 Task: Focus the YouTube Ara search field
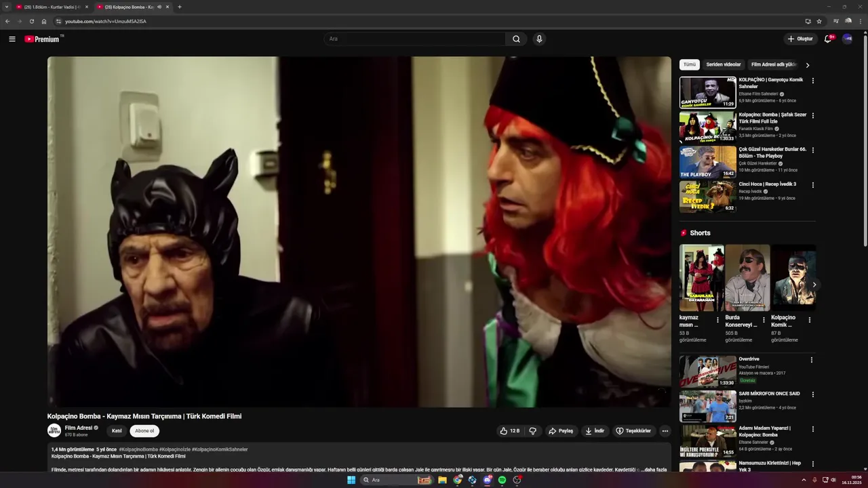[415, 39]
